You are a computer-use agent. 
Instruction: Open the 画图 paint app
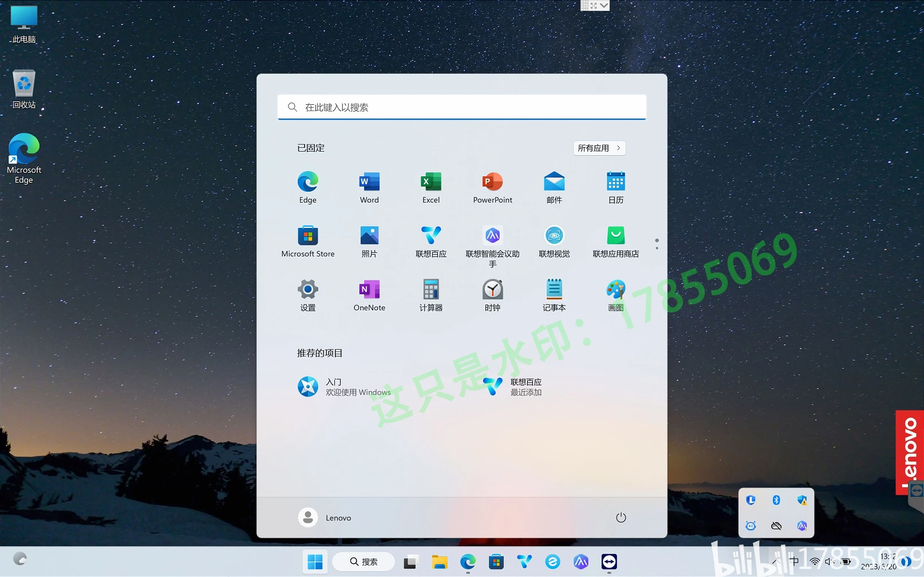616,295
